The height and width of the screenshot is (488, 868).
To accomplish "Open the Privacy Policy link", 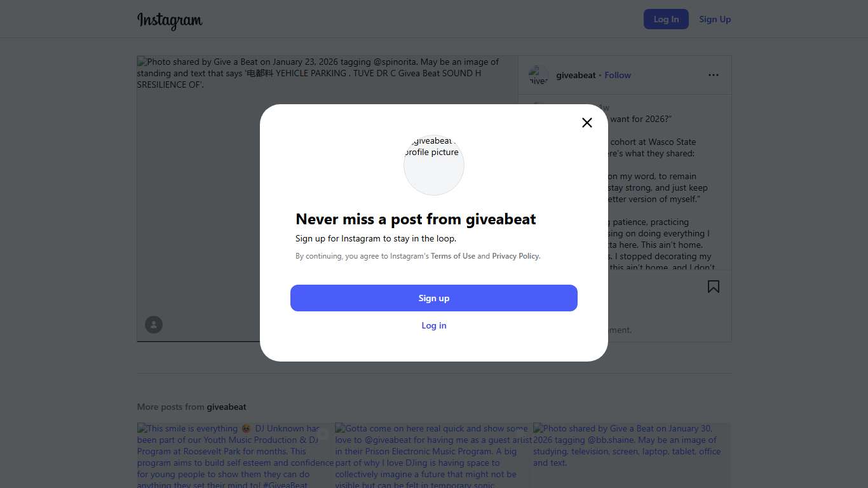I will [515, 256].
